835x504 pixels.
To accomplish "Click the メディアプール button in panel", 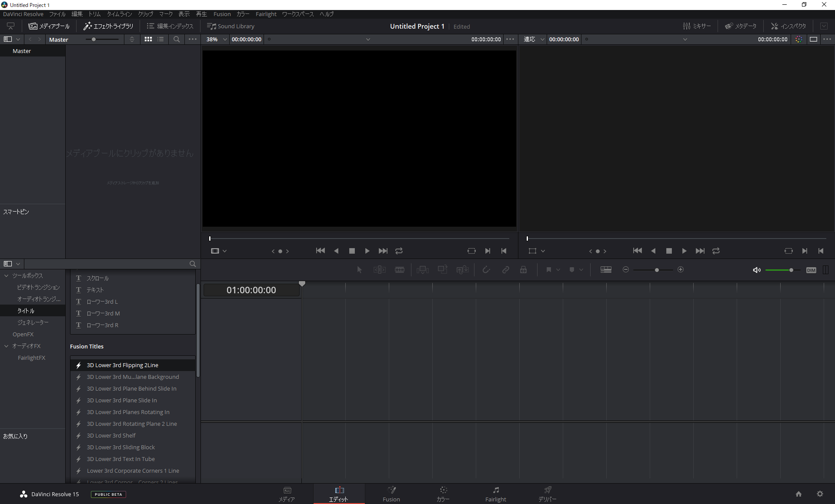I will [x=50, y=26].
